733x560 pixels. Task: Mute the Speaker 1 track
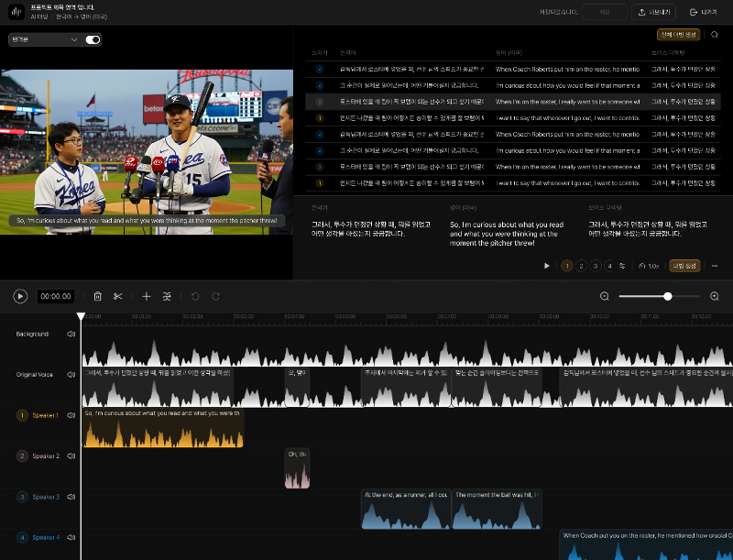71,415
